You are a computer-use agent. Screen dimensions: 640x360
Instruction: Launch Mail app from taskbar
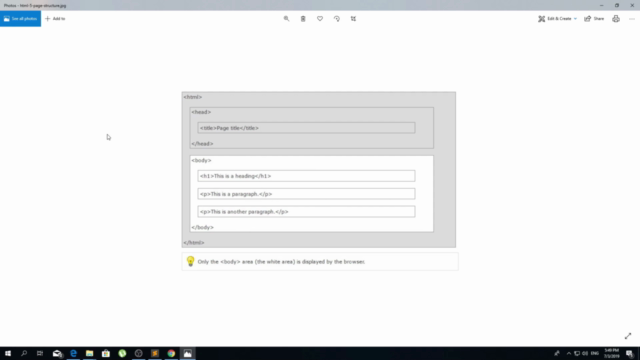[57, 353]
